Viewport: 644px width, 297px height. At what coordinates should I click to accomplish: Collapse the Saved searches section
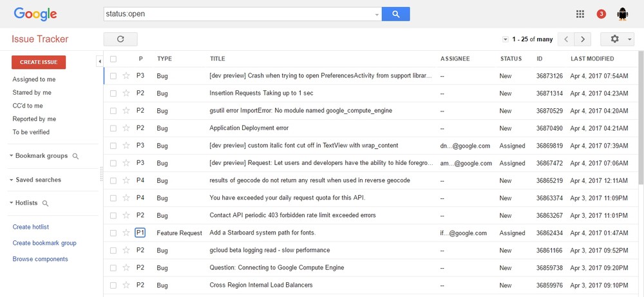(x=35, y=180)
